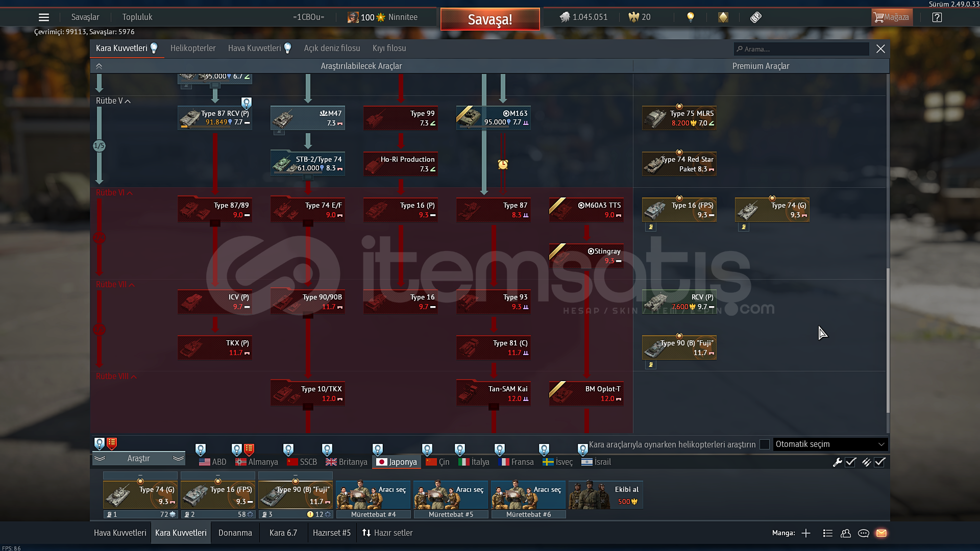Select the BM Oplot-T vehicle
Viewport: 980px width, 551px height.
coord(586,393)
